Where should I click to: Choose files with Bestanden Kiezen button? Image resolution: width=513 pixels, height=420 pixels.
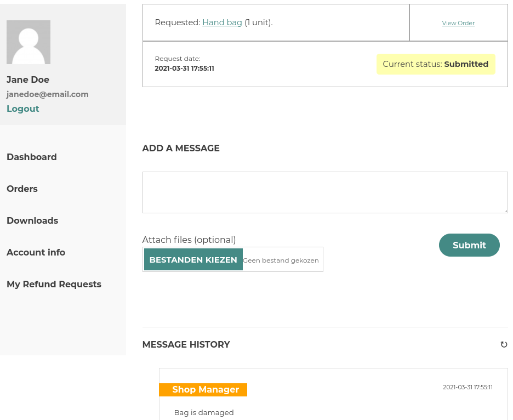[x=193, y=259]
